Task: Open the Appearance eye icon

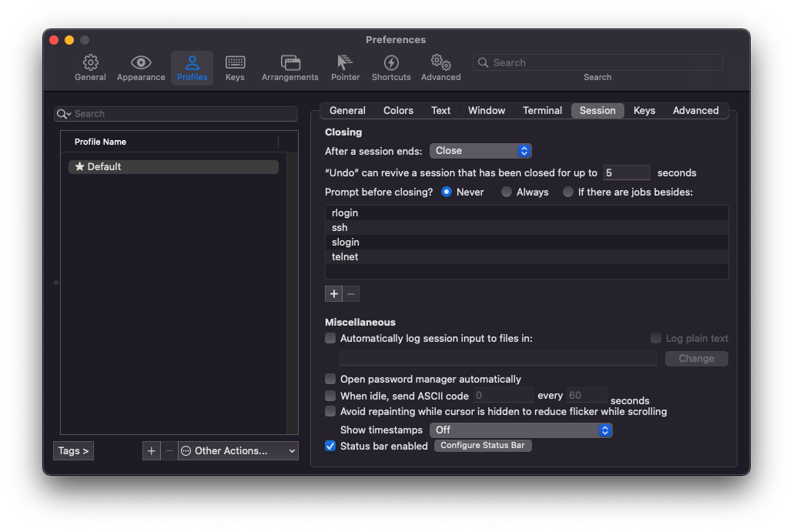Action: click(x=141, y=62)
